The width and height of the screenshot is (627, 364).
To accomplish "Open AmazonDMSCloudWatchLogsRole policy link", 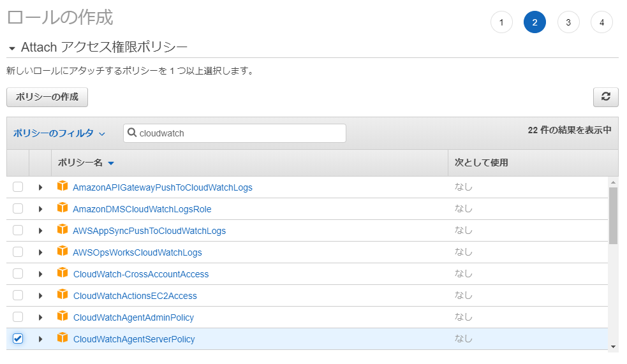I will pos(142,209).
